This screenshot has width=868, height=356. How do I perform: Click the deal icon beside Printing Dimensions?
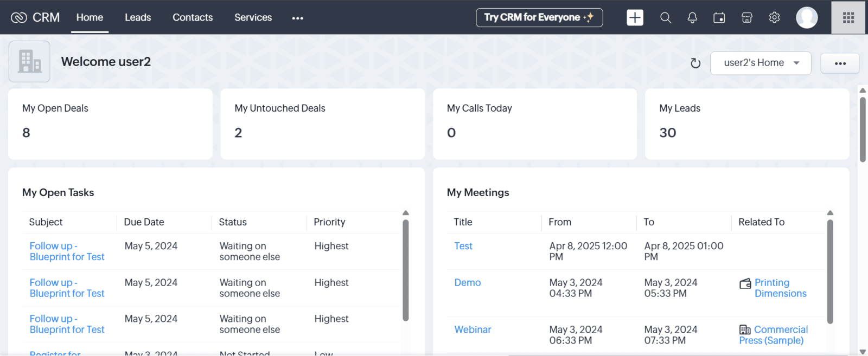[745, 283]
